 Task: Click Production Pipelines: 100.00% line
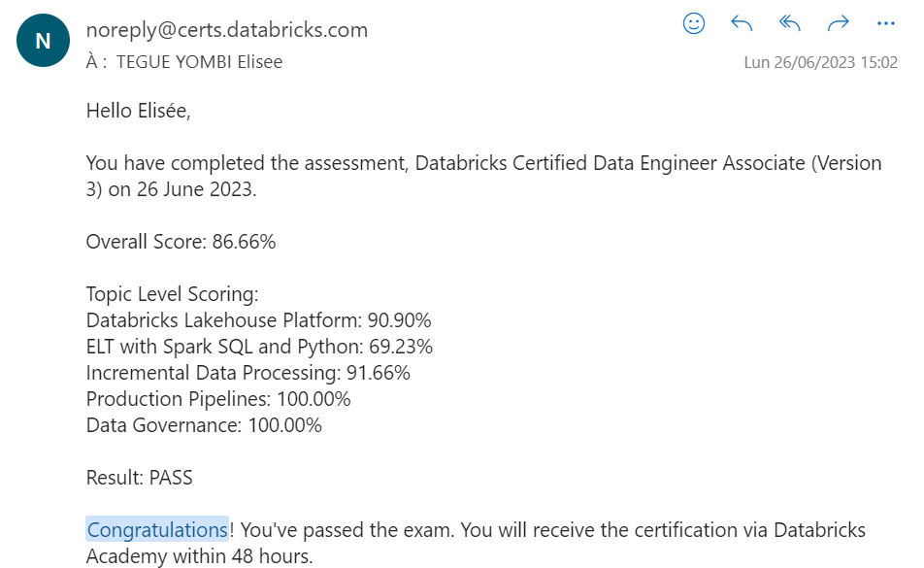coord(218,399)
